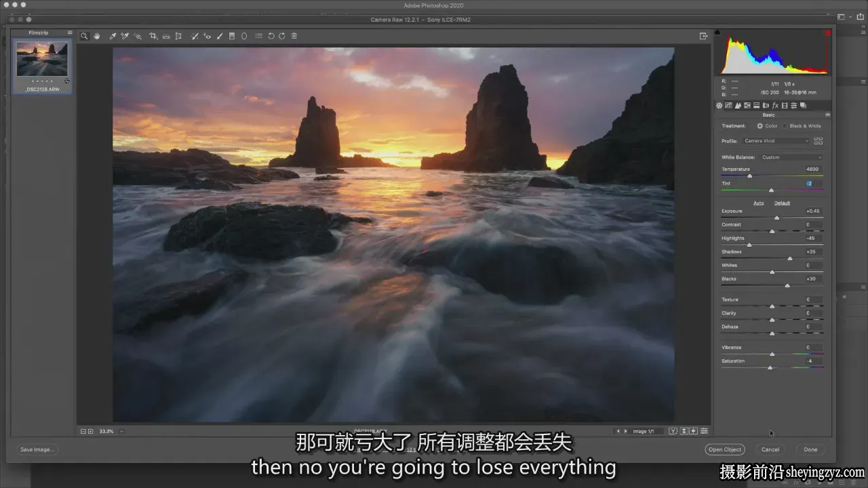Go to next image arrow
This screenshot has width=868, height=488.
(625, 431)
